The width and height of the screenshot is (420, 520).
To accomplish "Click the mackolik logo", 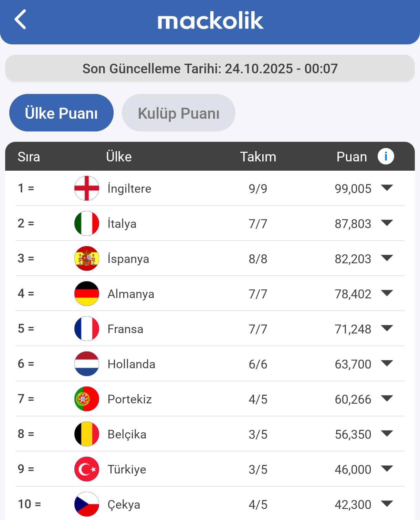I will pyautogui.click(x=210, y=21).
